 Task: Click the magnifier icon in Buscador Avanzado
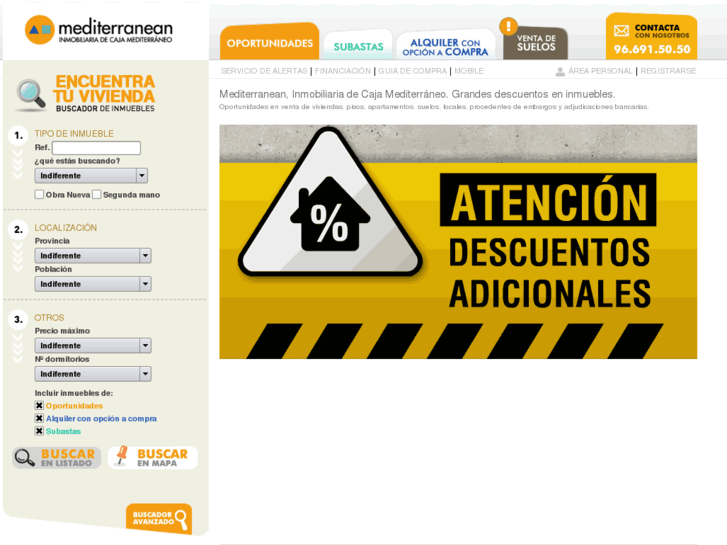[x=181, y=519]
